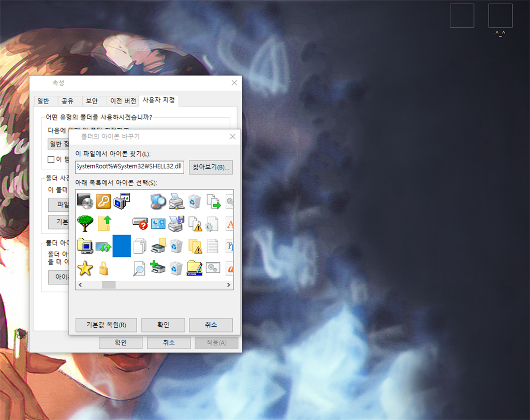Confirm icon choice with dialog 확인 button
This screenshot has height=420, width=530.
pyautogui.click(x=163, y=325)
